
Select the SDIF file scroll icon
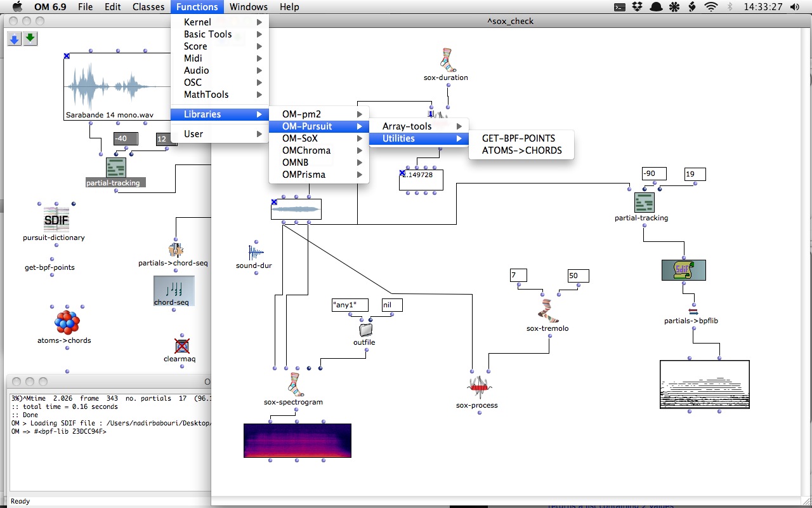coord(683,270)
